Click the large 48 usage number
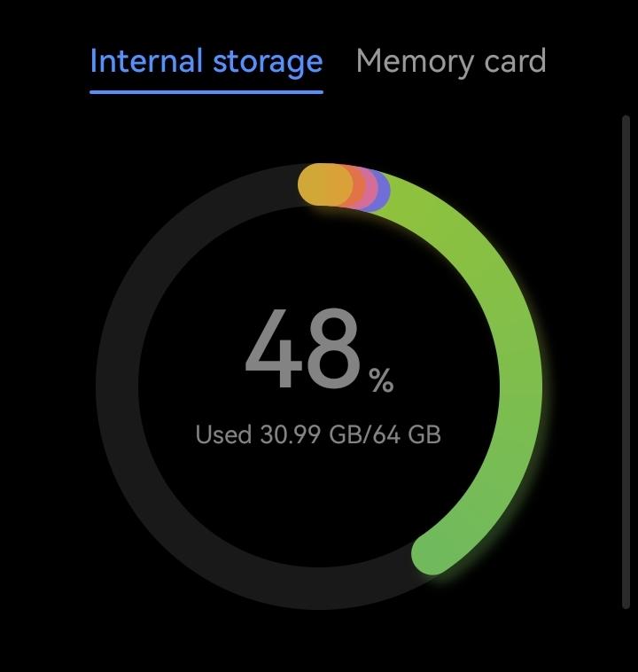 pos(303,351)
